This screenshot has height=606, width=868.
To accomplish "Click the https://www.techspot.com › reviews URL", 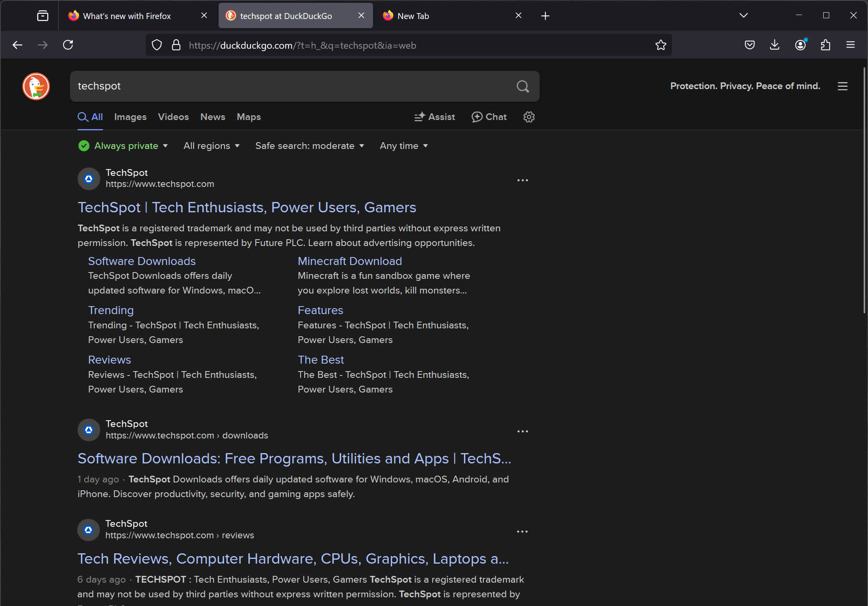I will click(180, 535).
